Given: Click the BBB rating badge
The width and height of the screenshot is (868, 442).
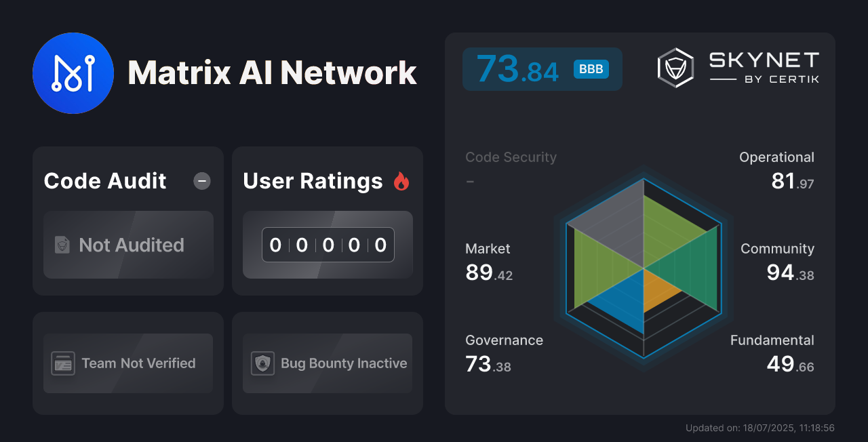Looking at the screenshot, I should click(591, 69).
